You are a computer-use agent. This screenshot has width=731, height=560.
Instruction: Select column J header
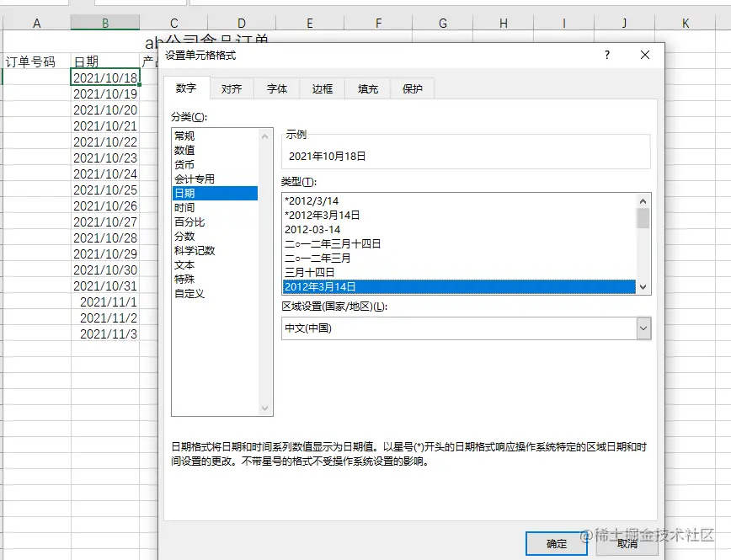coord(625,23)
